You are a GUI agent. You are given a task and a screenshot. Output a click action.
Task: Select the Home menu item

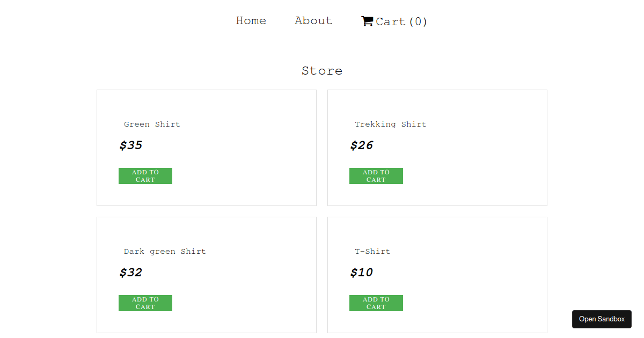(251, 21)
